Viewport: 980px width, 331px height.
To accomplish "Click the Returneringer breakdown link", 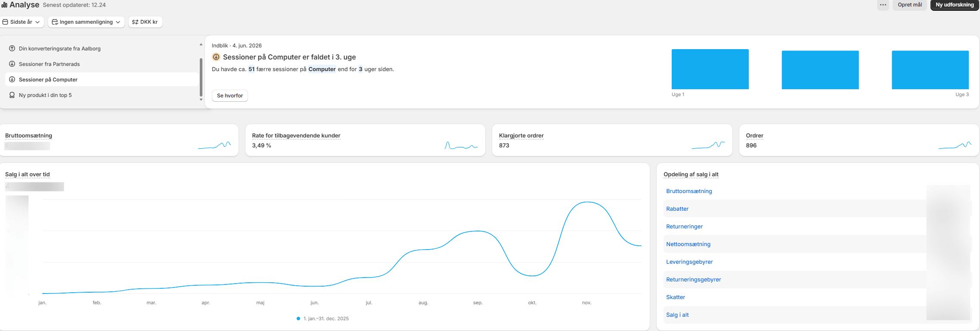I will (684, 227).
